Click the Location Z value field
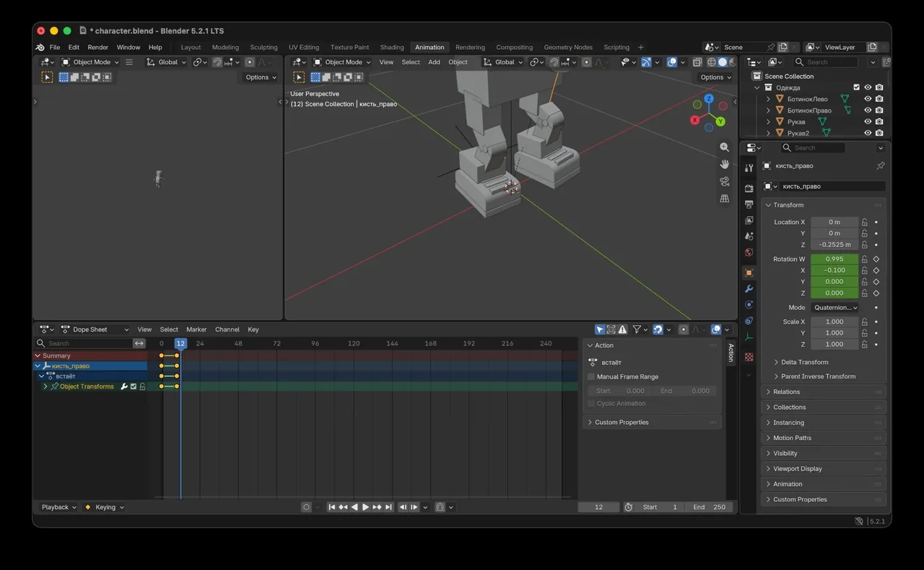The height and width of the screenshot is (570, 924). (834, 245)
